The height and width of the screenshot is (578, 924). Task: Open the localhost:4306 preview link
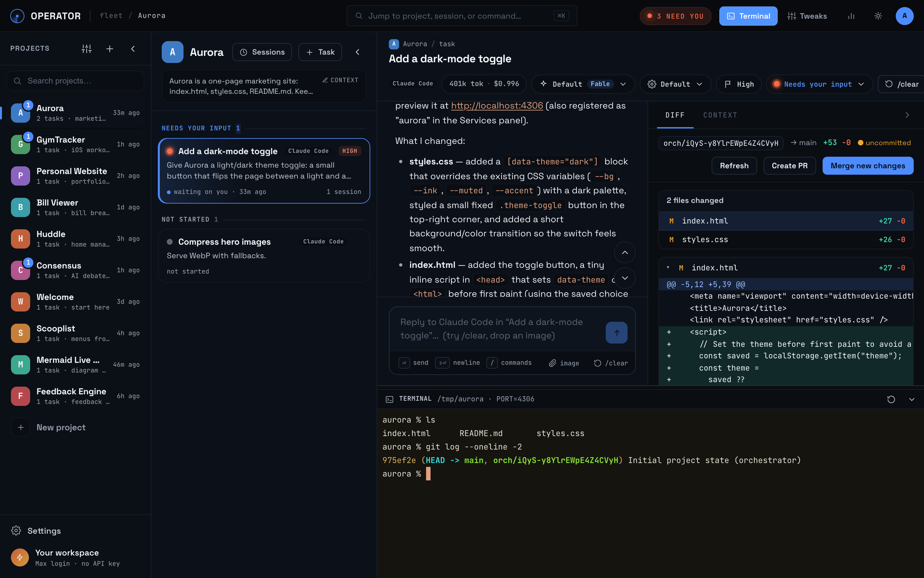pyautogui.click(x=497, y=106)
